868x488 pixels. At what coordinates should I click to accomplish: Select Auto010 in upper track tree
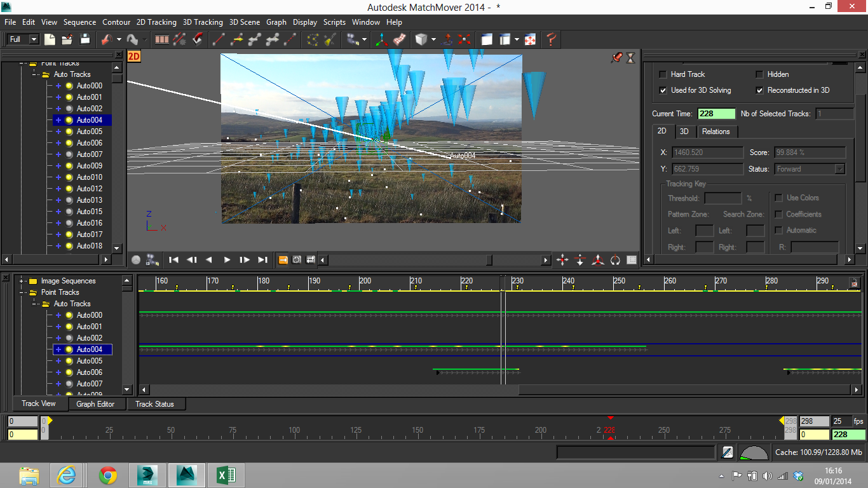90,177
